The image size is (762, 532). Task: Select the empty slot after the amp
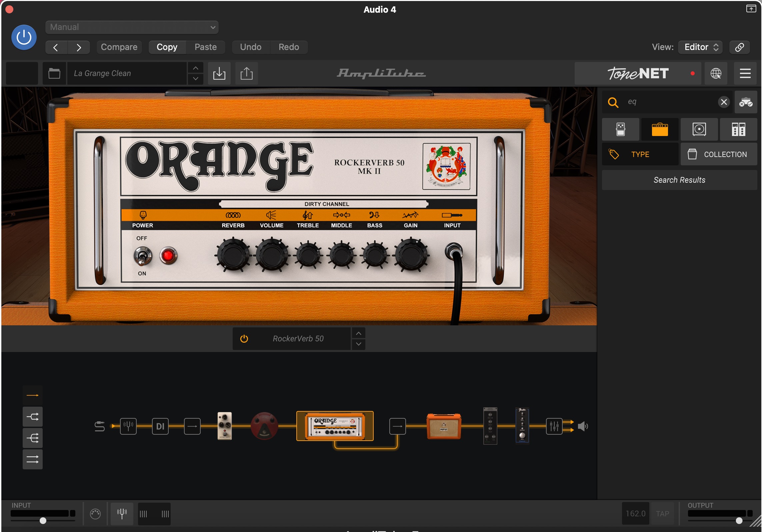(398, 426)
